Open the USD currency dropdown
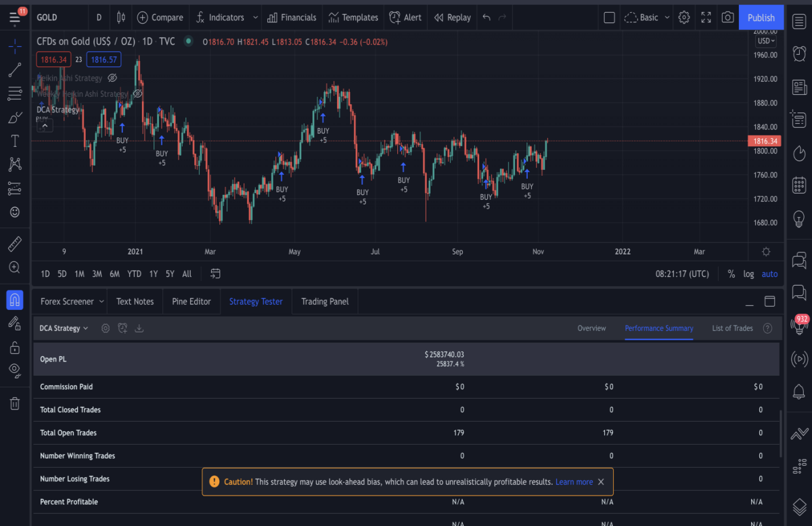 coord(766,41)
